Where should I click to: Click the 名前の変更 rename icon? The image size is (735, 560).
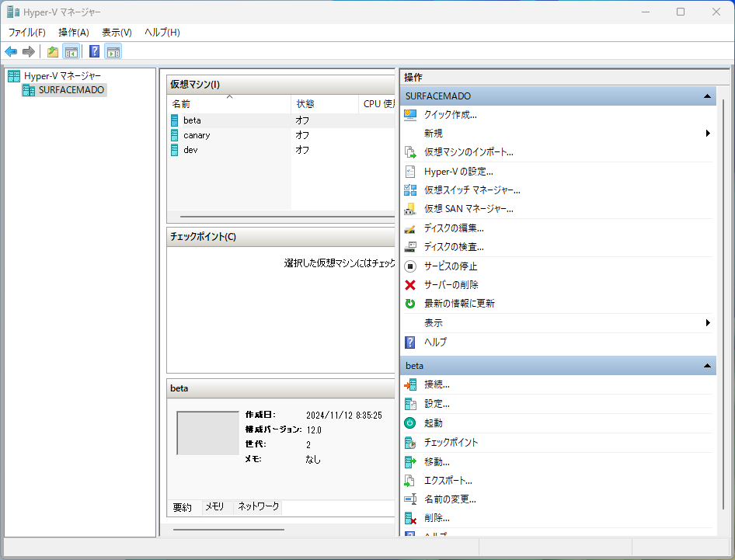pyautogui.click(x=410, y=499)
